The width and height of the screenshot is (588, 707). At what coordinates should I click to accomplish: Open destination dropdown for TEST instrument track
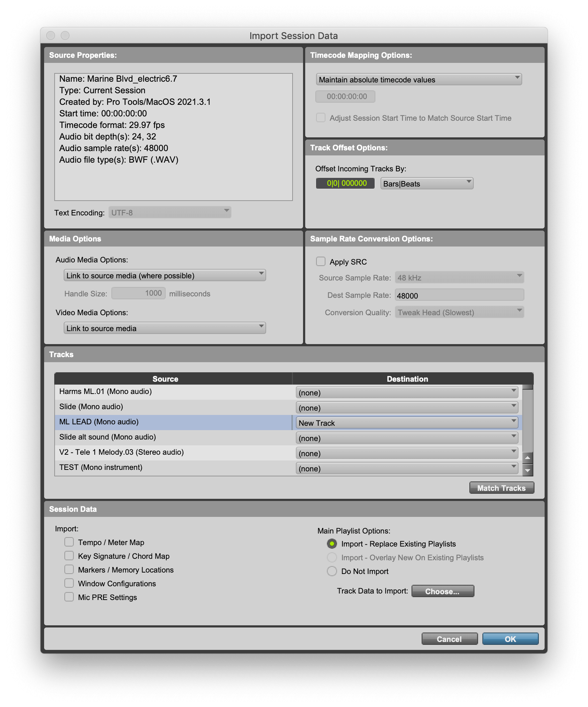[x=407, y=468]
